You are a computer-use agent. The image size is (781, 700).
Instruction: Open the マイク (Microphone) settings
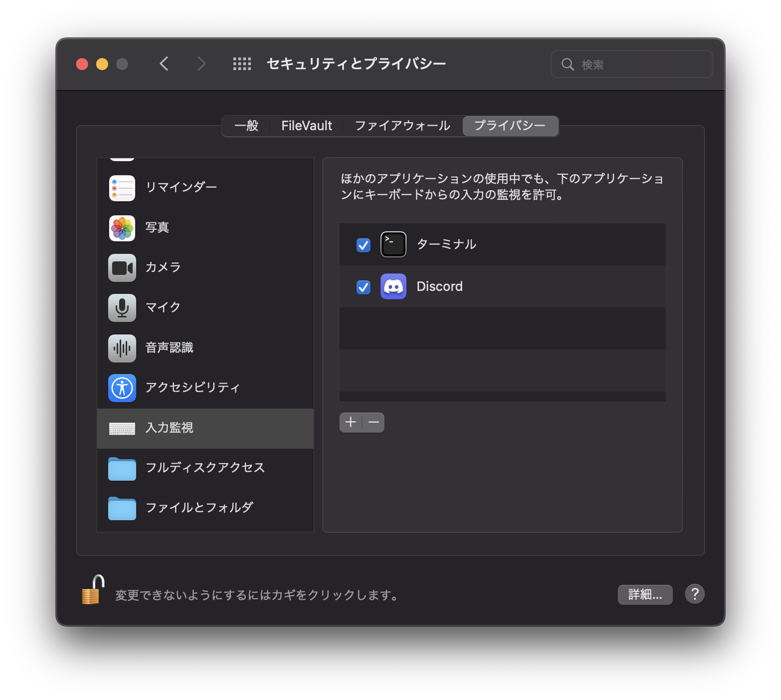pyautogui.click(x=162, y=308)
